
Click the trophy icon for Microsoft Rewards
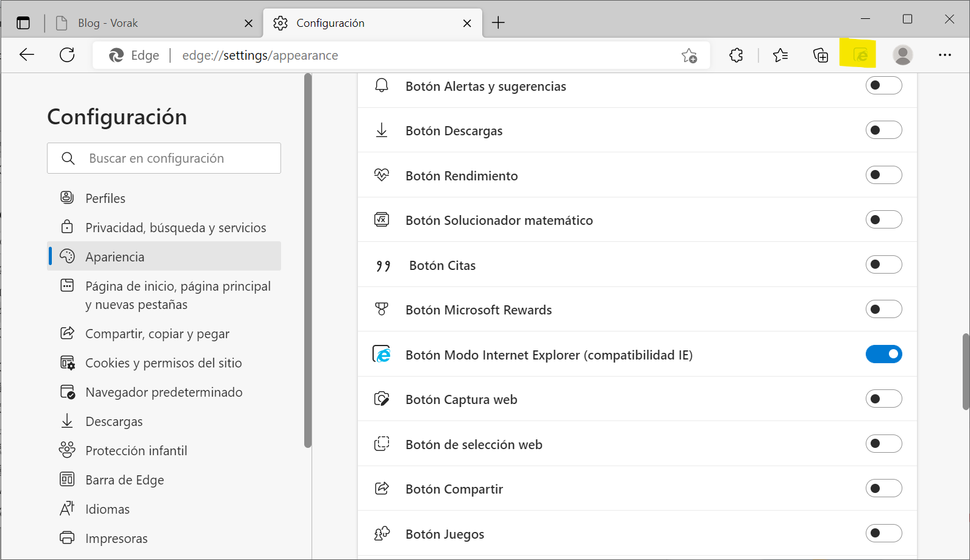(382, 309)
